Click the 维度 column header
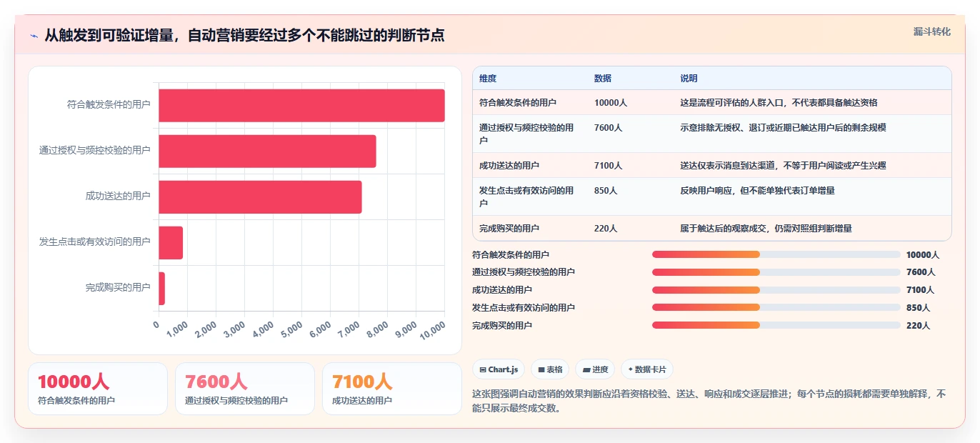Screen dimensions: 980x443 (x=488, y=79)
